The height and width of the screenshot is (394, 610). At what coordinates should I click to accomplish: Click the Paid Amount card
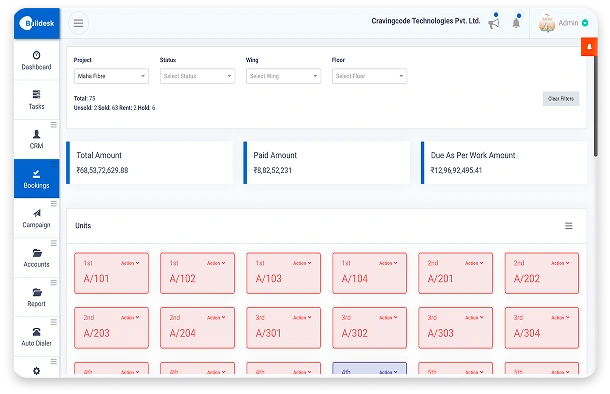click(x=327, y=163)
